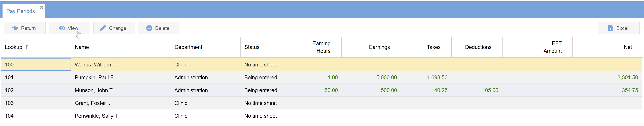Viewport: 644px width, 126px height.
Task: Switch to the Pay Periods tab
Action: point(20,11)
